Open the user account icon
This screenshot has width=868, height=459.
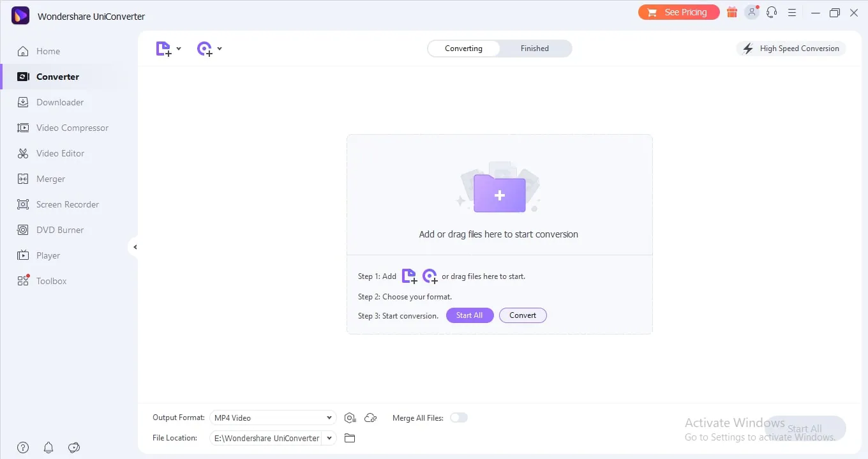752,12
